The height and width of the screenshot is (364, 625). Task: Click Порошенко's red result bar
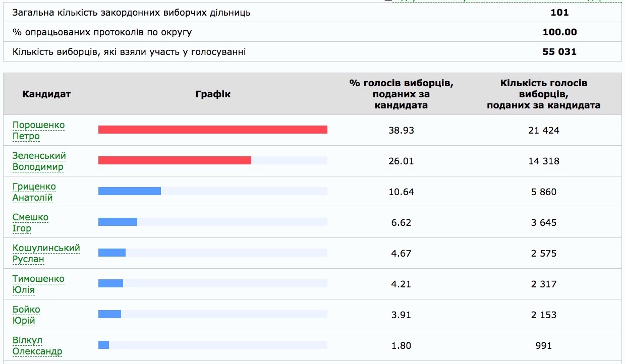[x=212, y=130]
